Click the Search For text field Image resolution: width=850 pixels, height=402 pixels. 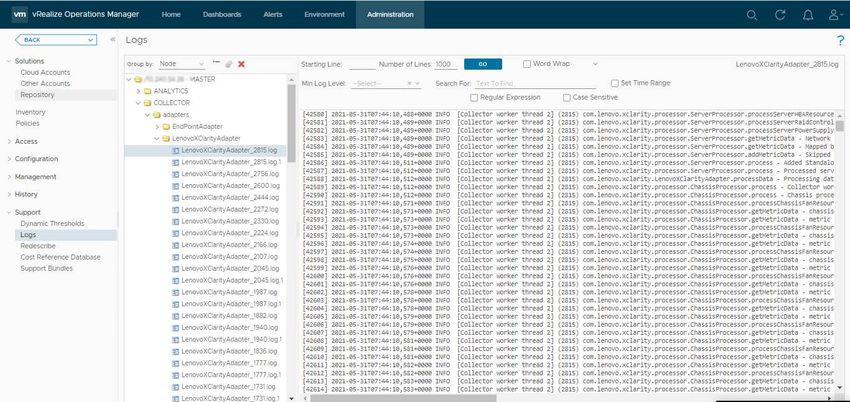[x=535, y=83]
